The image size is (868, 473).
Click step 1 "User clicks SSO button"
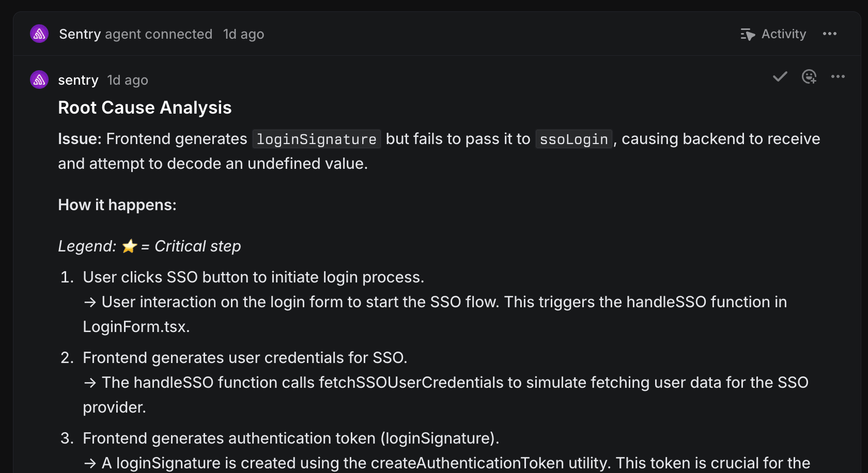(x=253, y=277)
